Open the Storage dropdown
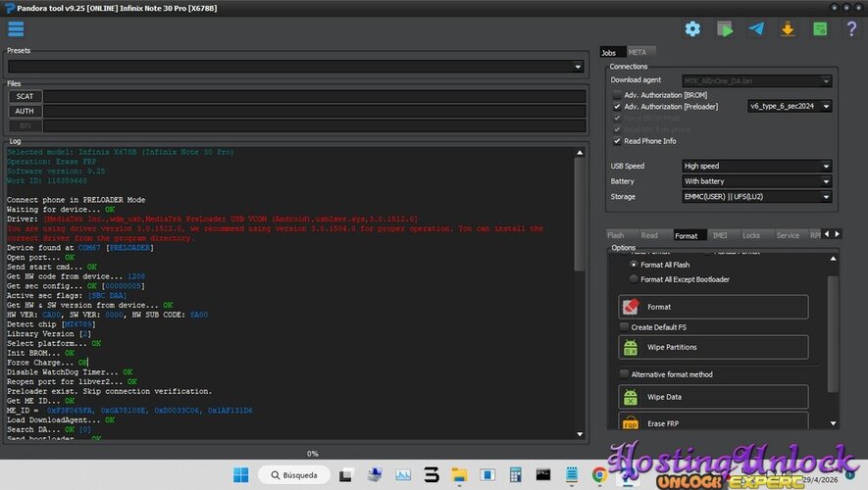Viewport: 868px width, 490px height. [x=757, y=197]
